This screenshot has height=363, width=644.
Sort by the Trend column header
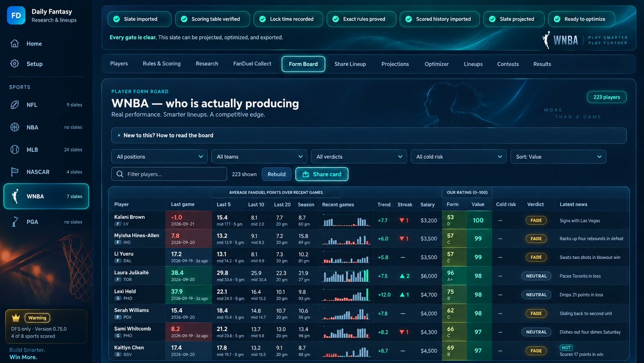pyautogui.click(x=383, y=204)
